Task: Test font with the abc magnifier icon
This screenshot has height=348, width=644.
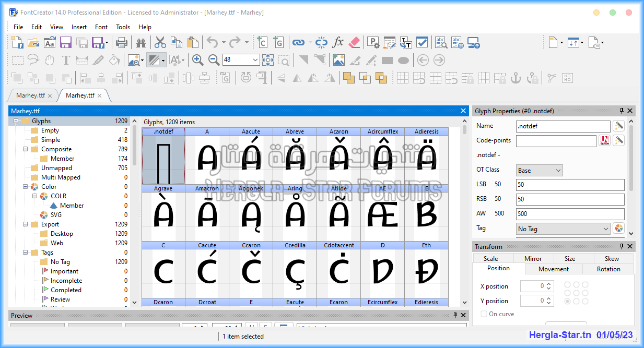Action: pyautogui.click(x=441, y=43)
